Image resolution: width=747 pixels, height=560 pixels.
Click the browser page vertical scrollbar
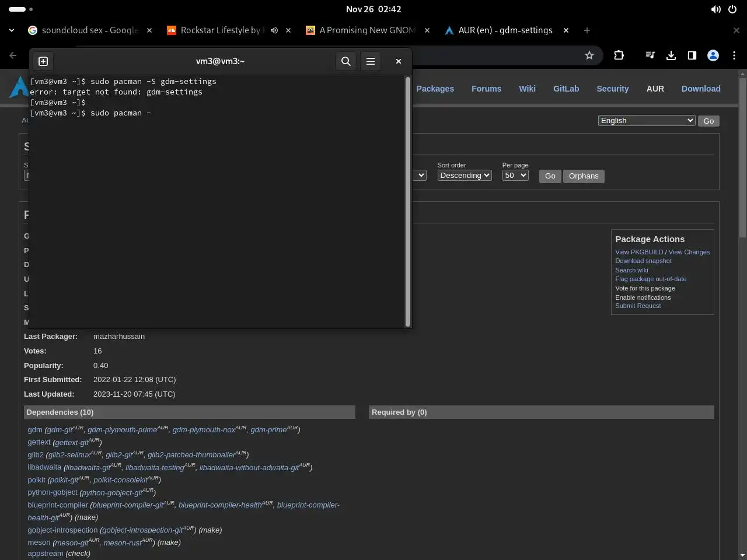(x=742, y=157)
